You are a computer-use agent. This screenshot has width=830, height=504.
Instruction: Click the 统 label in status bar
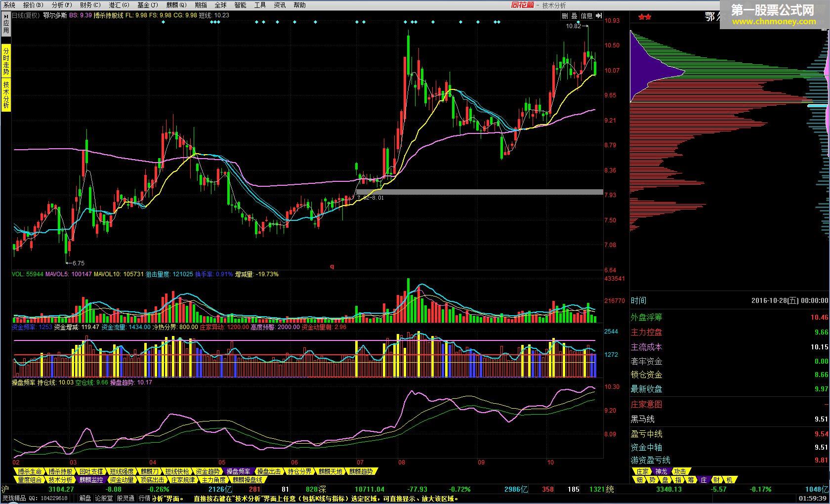point(610,489)
